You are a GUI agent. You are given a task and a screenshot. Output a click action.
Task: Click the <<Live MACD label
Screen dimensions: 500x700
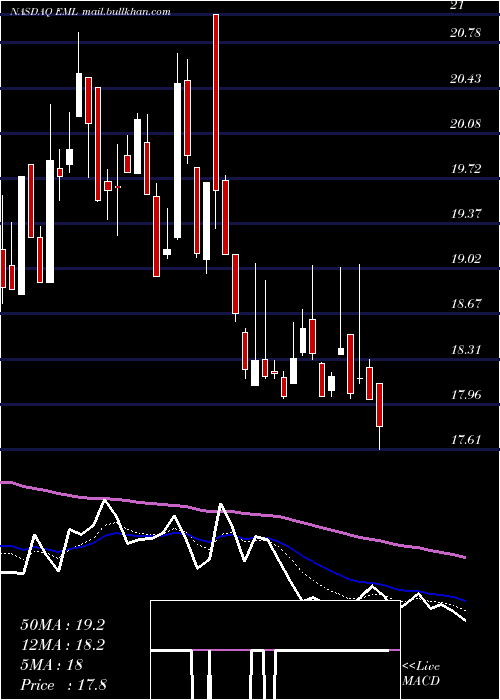421,673
